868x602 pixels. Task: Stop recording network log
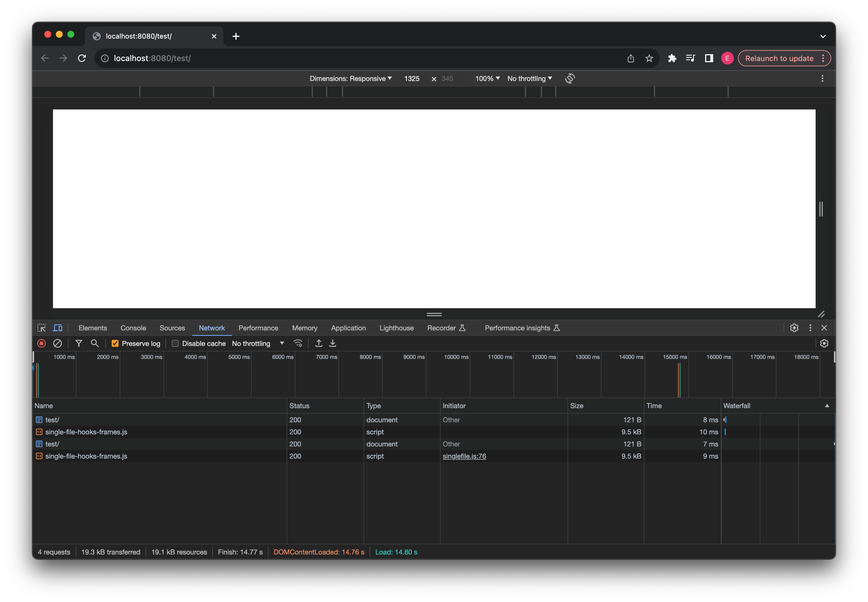[41, 343]
